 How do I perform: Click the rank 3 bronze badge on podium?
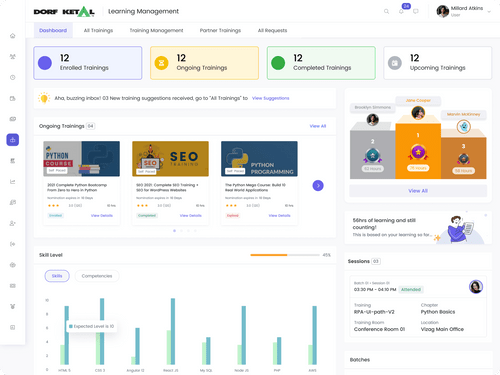point(464,159)
